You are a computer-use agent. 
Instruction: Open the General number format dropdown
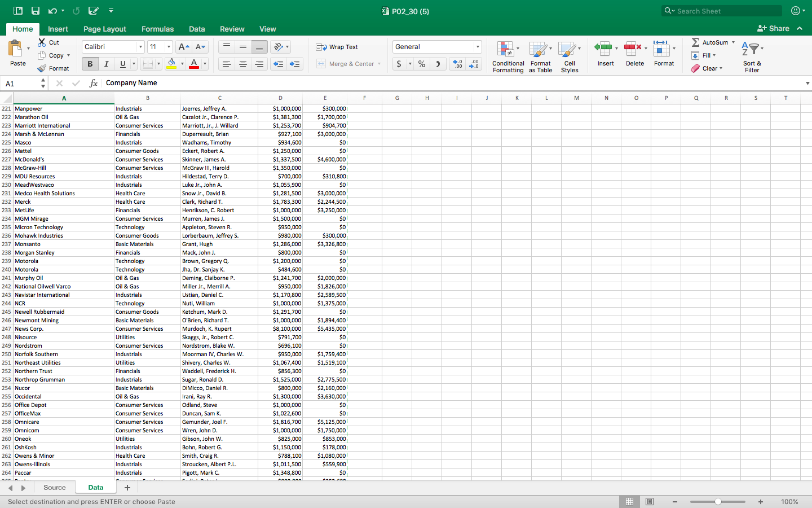tap(478, 47)
